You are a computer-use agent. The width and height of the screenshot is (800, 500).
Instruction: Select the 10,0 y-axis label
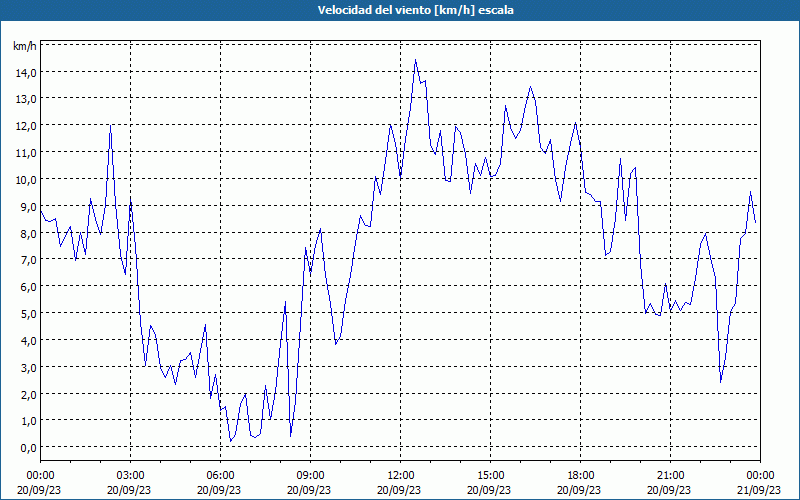pyautogui.click(x=26, y=180)
